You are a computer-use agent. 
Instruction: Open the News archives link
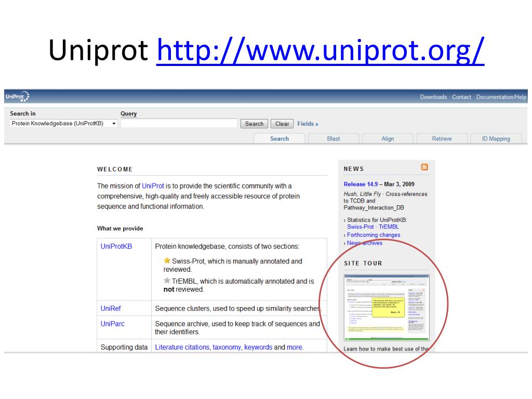(x=364, y=243)
